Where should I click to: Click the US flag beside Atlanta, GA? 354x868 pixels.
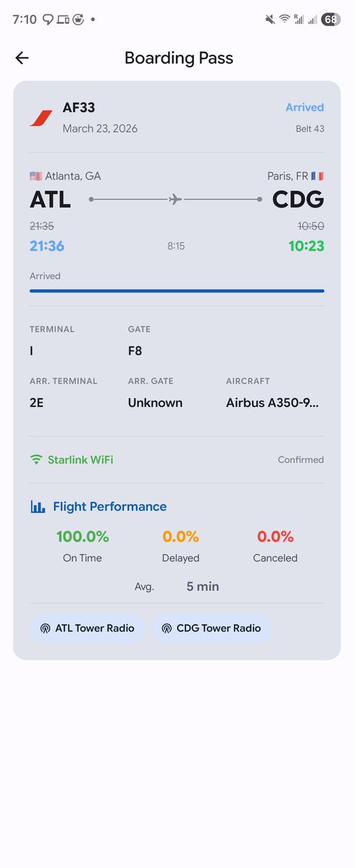coord(35,176)
